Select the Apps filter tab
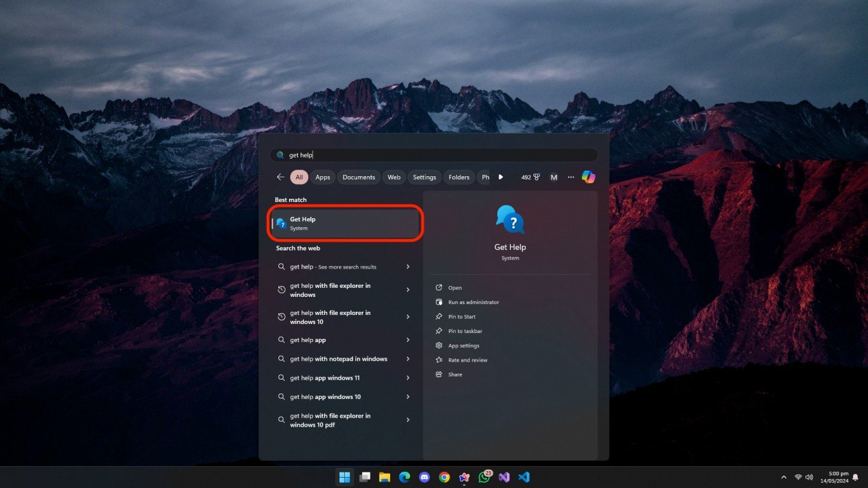The height and width of the screenshot is (488, 868). coord(323,177)
